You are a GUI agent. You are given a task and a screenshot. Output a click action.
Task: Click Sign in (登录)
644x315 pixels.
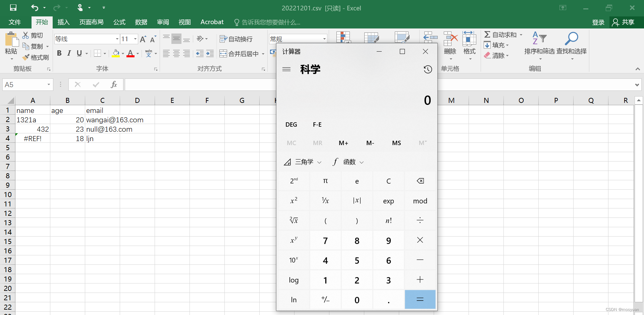click(x=598, y=22)
